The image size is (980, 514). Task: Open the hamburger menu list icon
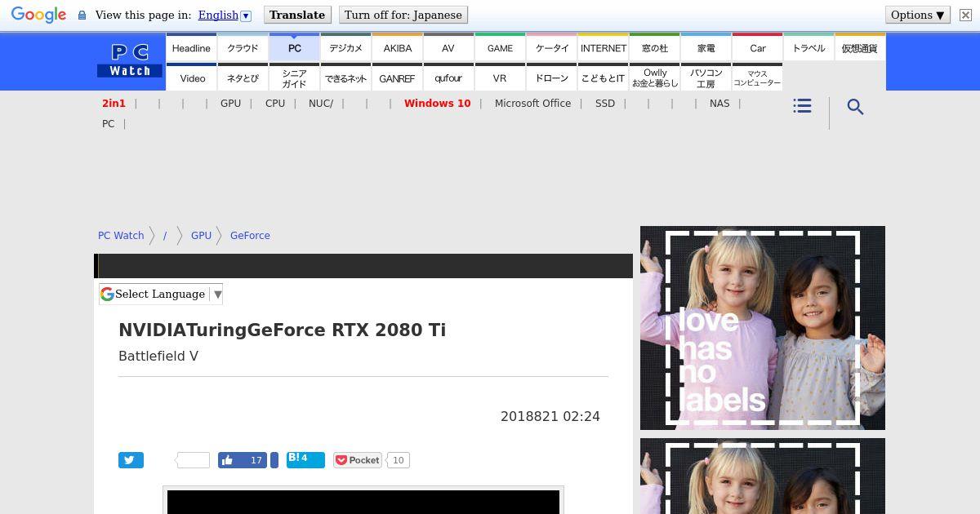[x=802, y=106]
